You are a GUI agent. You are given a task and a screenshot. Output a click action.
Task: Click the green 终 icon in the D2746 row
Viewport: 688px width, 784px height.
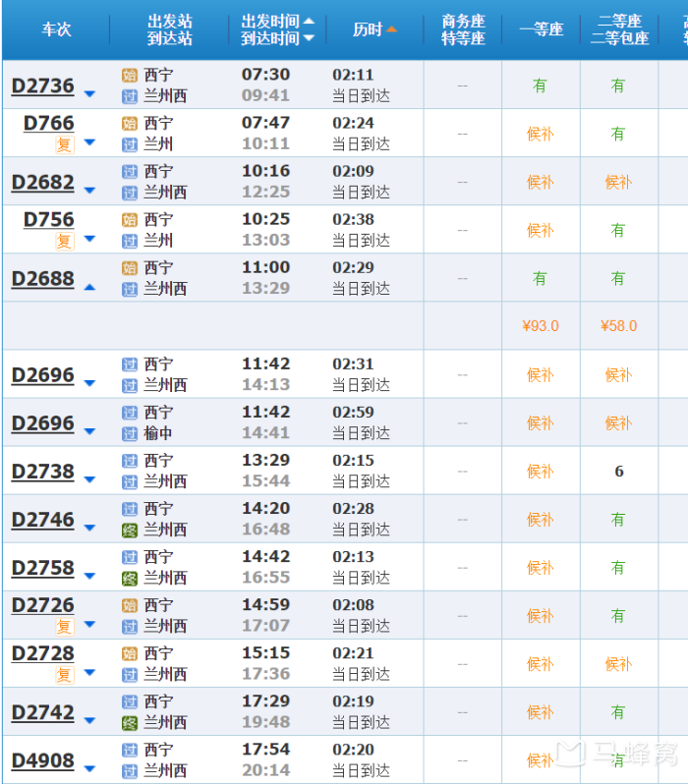tap(130, 531)
